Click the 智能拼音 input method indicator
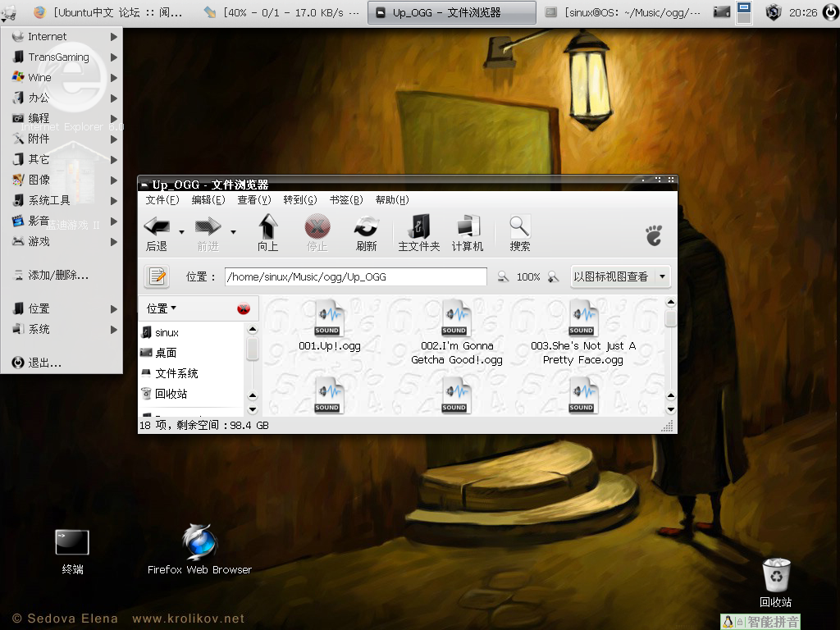 (760, 622)
